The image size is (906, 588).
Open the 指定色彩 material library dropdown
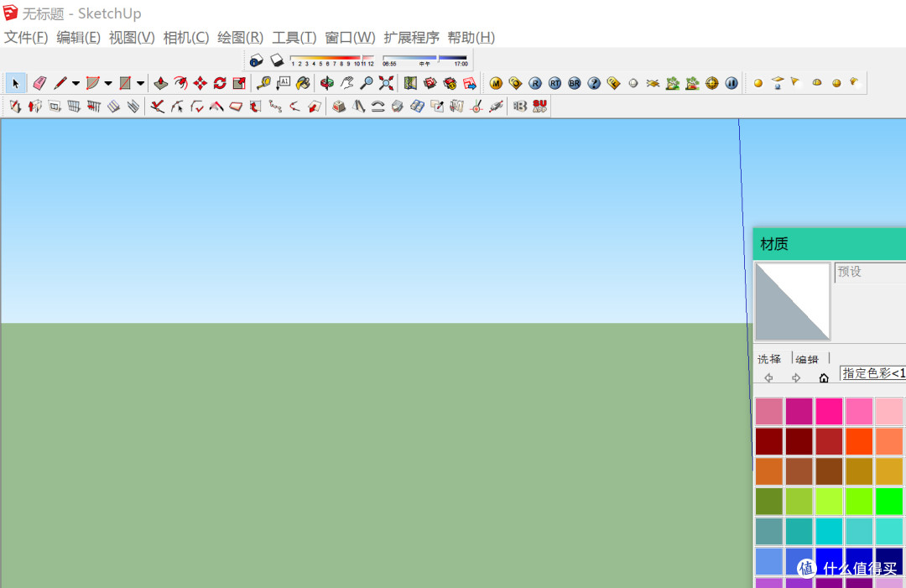872,373
